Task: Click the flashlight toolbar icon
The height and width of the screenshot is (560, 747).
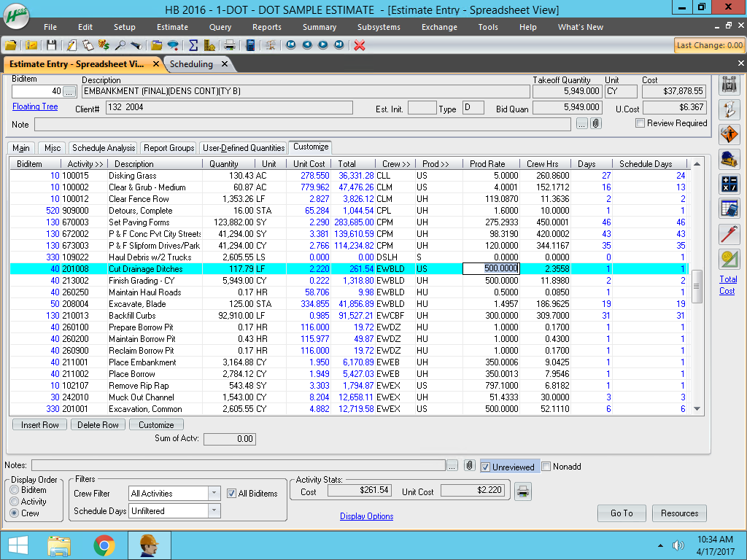Action: (x=136, y=45)
